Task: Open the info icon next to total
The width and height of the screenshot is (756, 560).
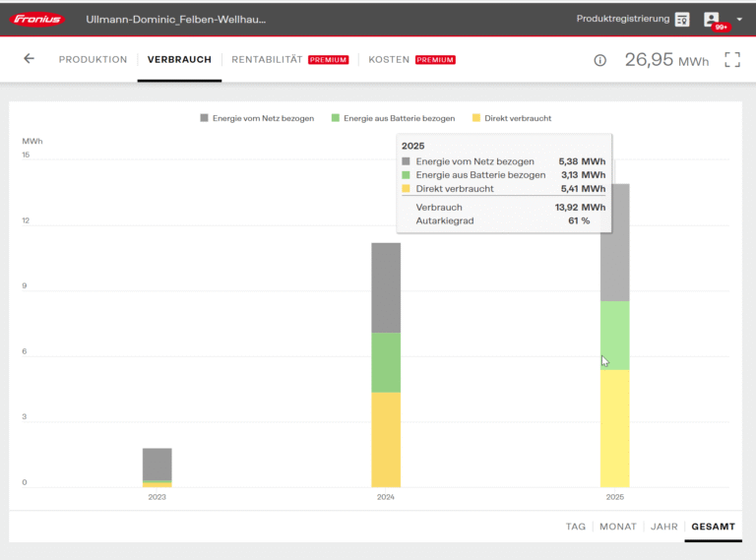Action: point(599,60)
